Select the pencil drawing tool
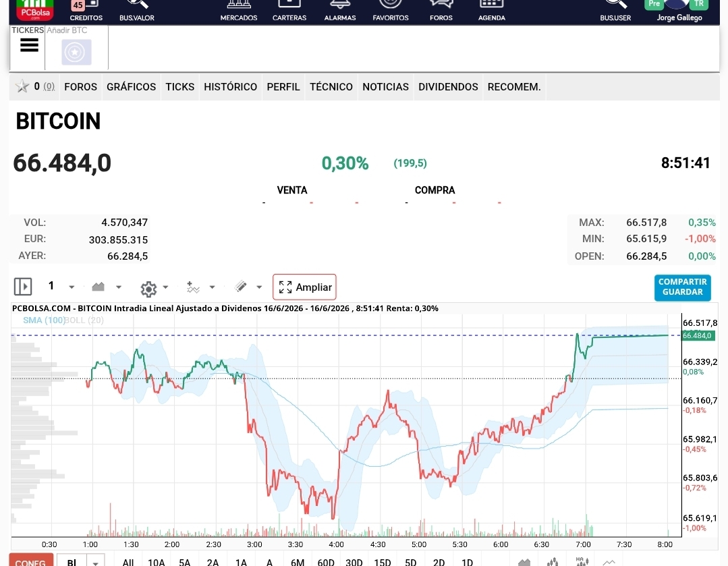 (240, 287)
